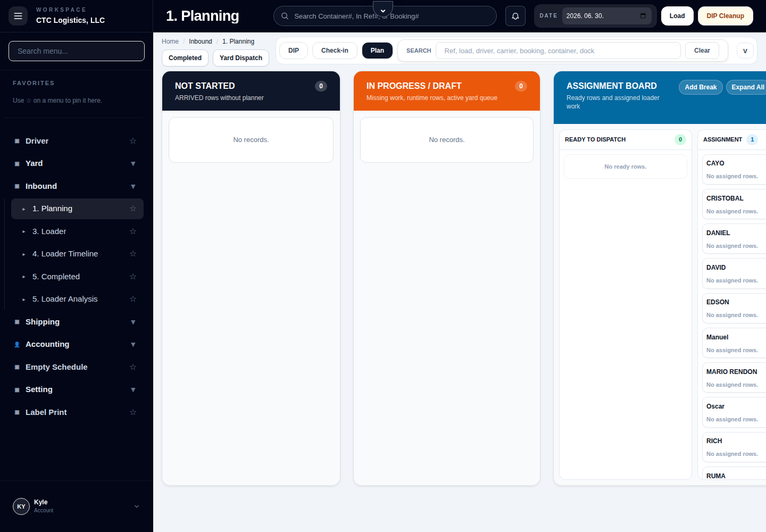Select the CRISTOBAL loader card
Screen dimensions: 766x532
pos(734,204)
